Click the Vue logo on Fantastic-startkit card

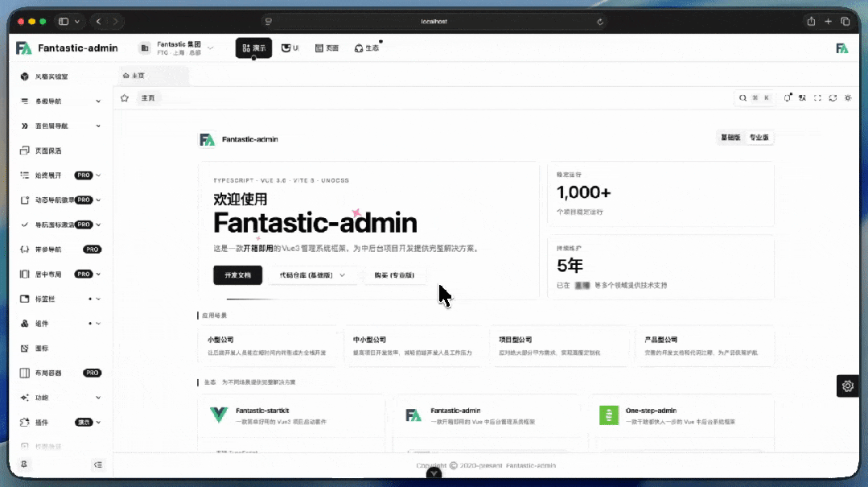(219, 415)
